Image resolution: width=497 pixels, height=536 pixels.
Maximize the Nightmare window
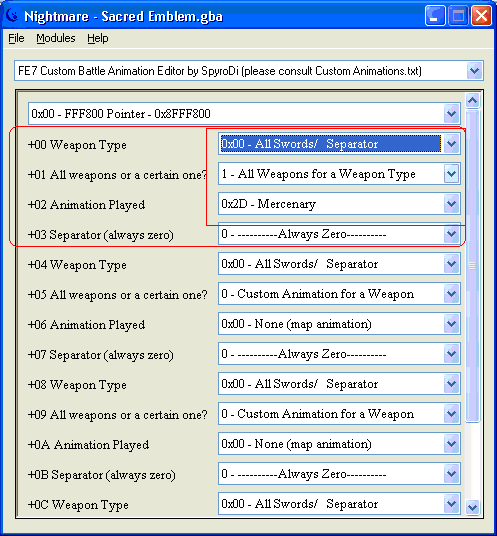point(458,16)
